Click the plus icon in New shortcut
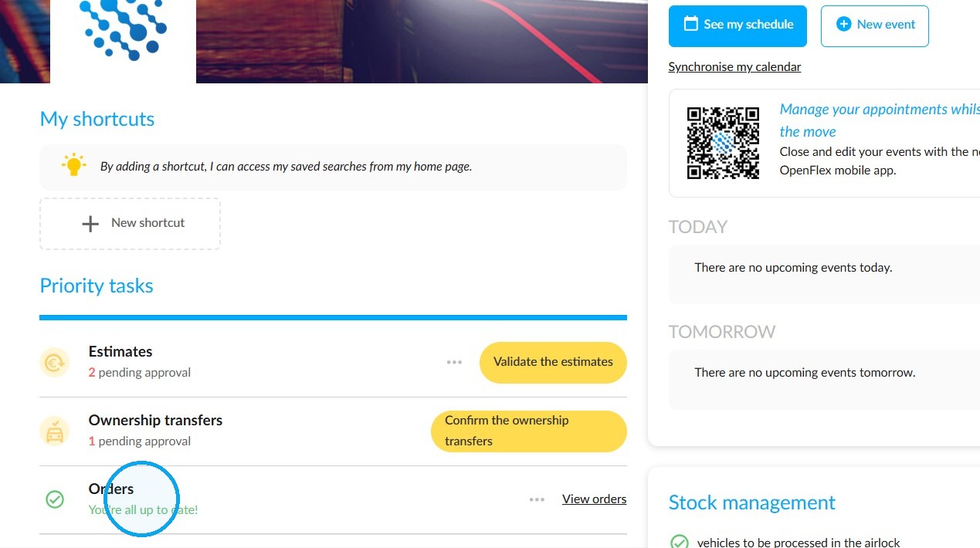Screen dimensions: 980x548 [90, 224]
